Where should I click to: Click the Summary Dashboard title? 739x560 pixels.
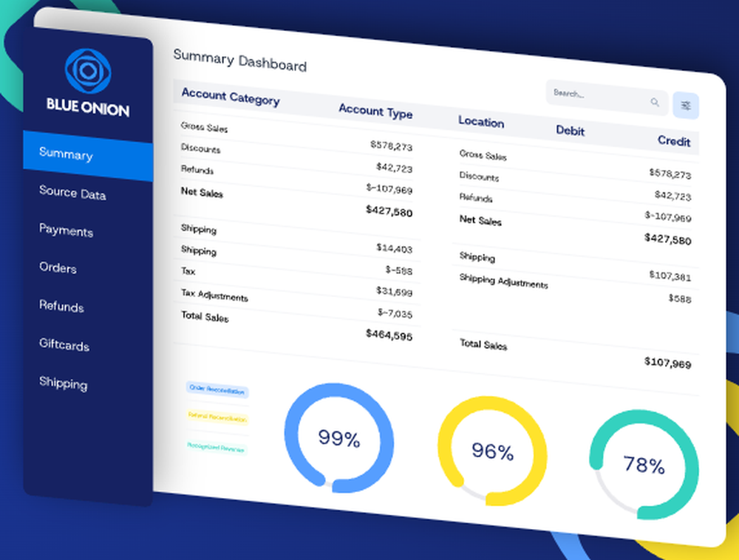pos(240,61)
